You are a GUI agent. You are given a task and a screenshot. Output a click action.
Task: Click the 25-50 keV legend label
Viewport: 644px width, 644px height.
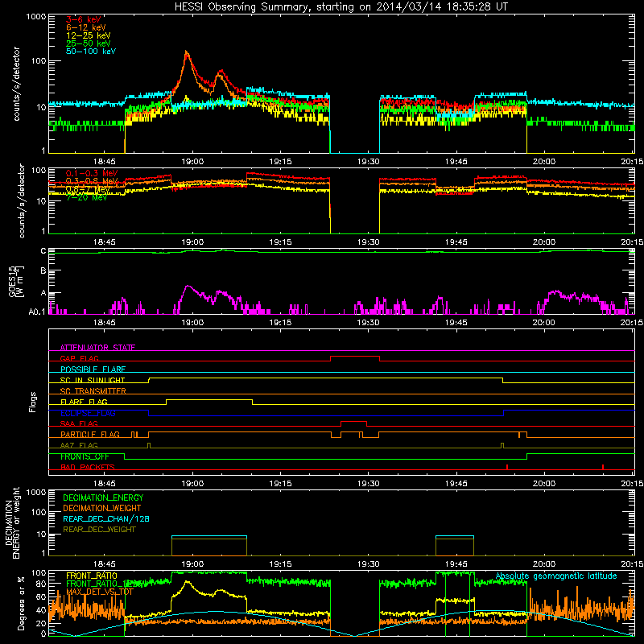(x=89, y=43)
